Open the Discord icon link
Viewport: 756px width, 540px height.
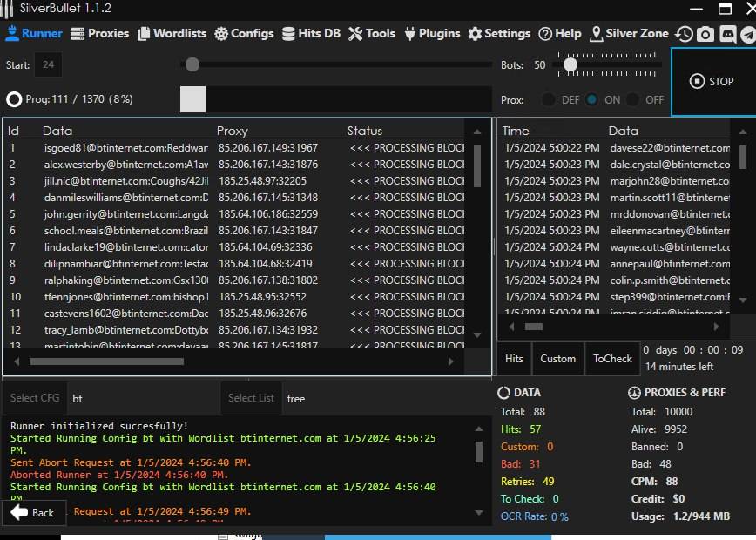point(727,34)
